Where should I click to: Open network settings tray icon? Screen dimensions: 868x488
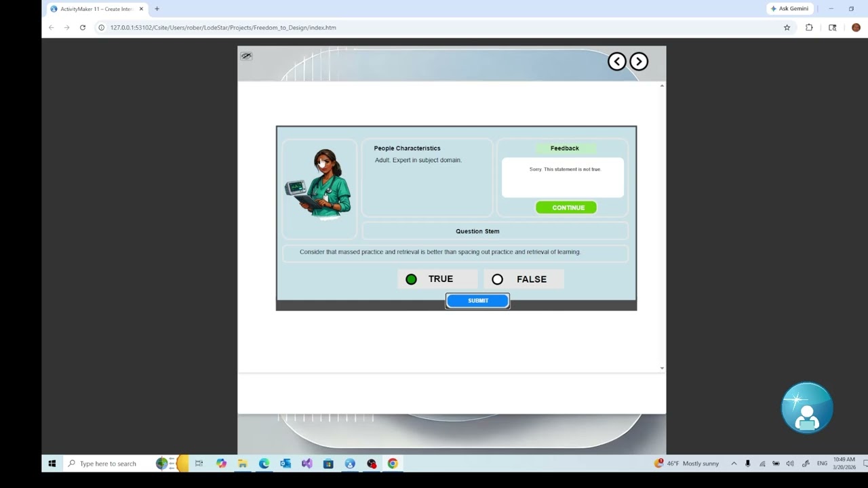762,464
